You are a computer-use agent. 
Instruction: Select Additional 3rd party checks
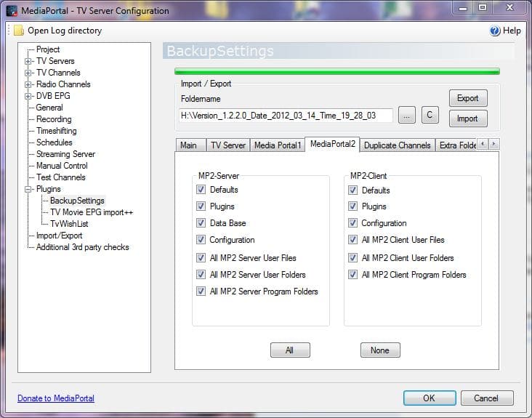coord(82,247)
